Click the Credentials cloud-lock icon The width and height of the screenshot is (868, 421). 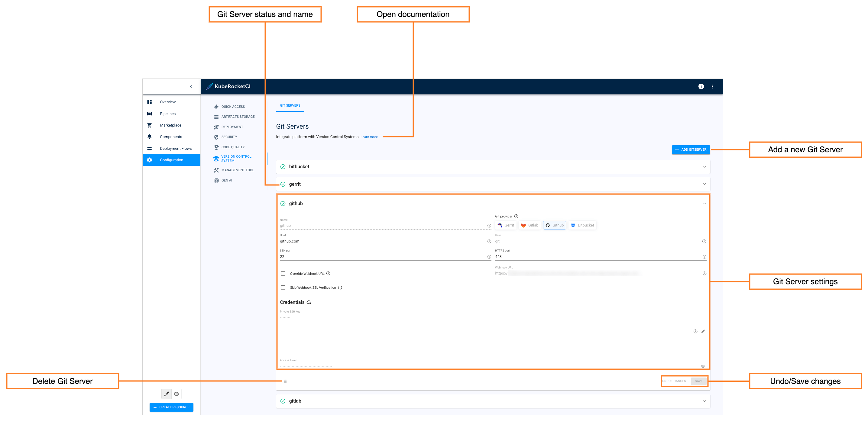click(309, 302)
